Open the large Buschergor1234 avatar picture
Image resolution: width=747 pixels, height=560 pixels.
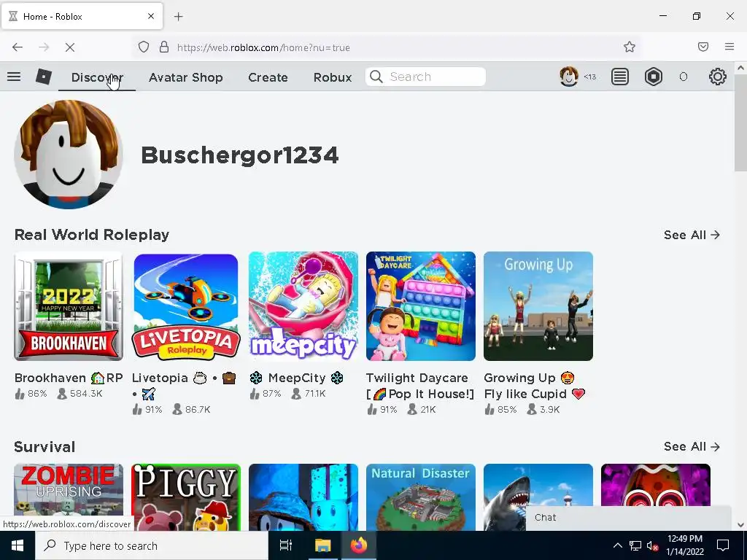pos(69,155)
